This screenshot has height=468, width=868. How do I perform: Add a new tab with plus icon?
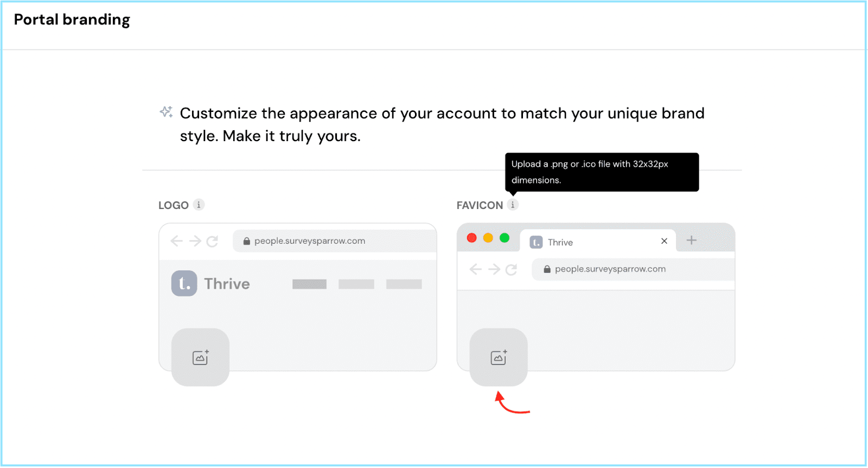(x=692, y=240)
